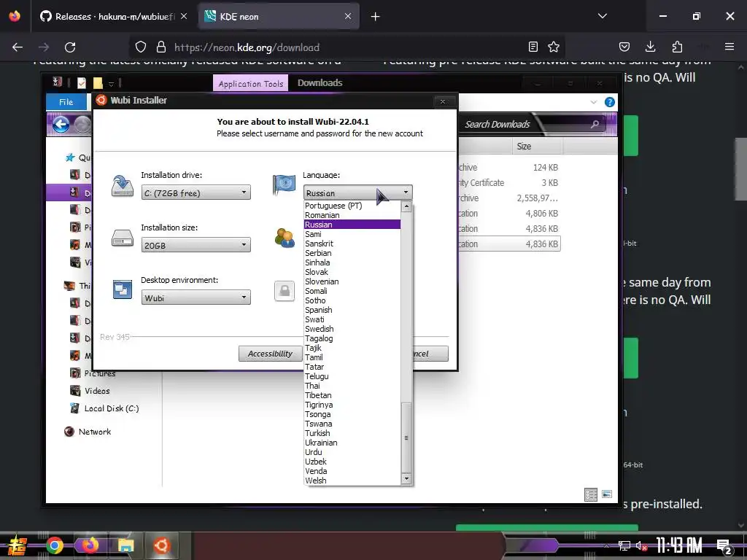Open Firefox extensions puzzle icon

[x=677, y=47]
